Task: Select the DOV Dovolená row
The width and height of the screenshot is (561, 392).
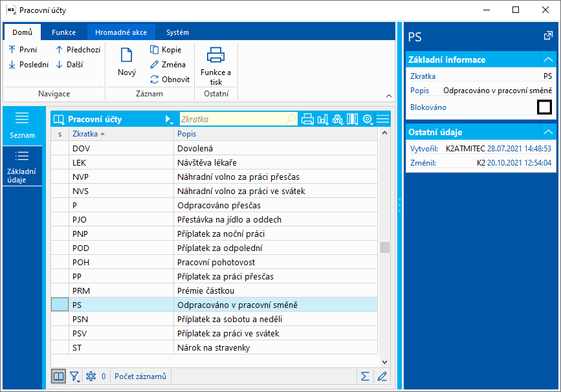Action: pos(214,148)
